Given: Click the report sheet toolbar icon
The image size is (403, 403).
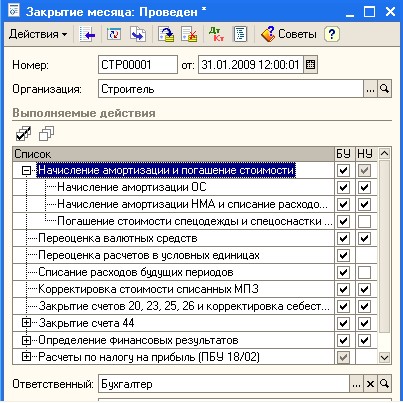Looking at the screenshot, I should 240,34.
